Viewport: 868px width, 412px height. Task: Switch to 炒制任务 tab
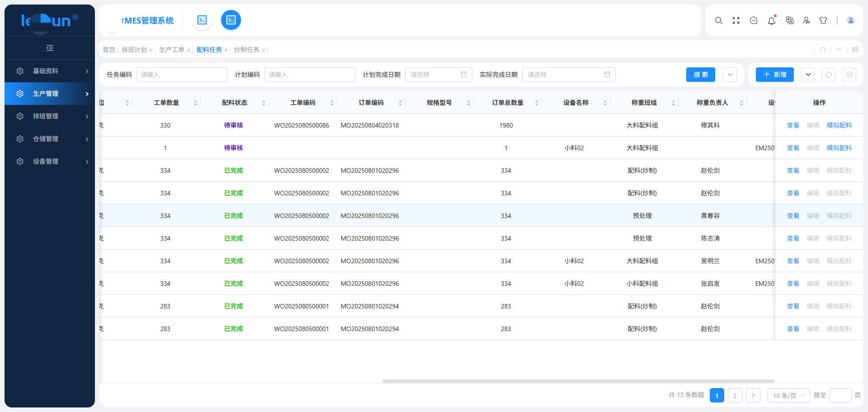pos(247,50)
